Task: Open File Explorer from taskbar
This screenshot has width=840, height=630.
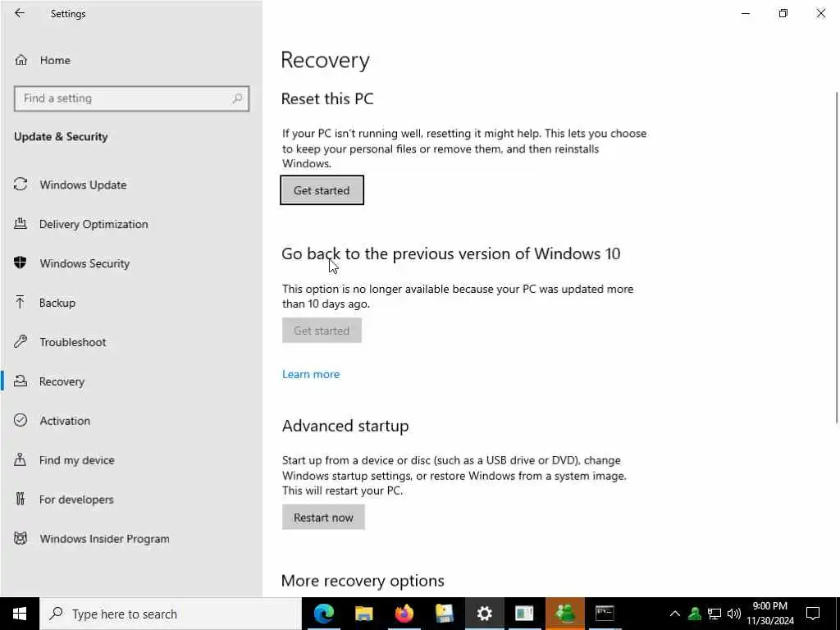Action: click(363, 614)
